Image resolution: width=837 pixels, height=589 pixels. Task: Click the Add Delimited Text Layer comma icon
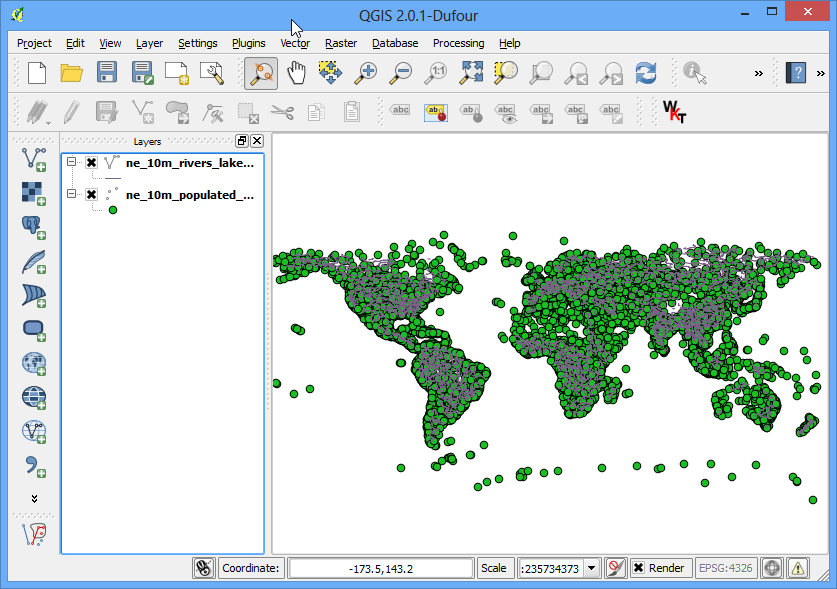click(35, 466)
